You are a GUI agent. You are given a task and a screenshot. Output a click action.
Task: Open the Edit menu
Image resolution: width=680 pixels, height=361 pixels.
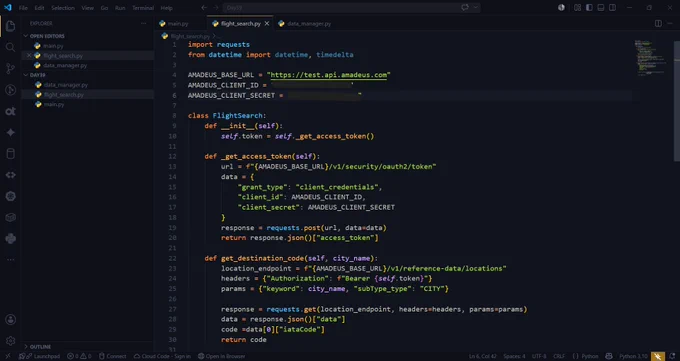click(x=39, y=8)
